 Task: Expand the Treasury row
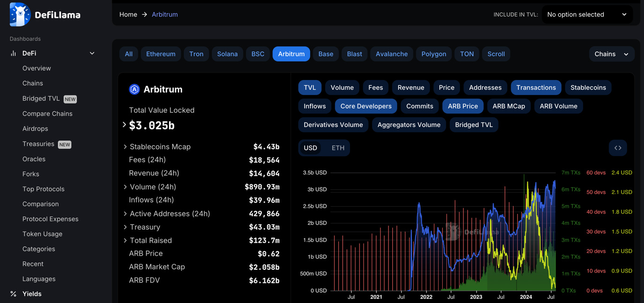(x=125, y=227)
